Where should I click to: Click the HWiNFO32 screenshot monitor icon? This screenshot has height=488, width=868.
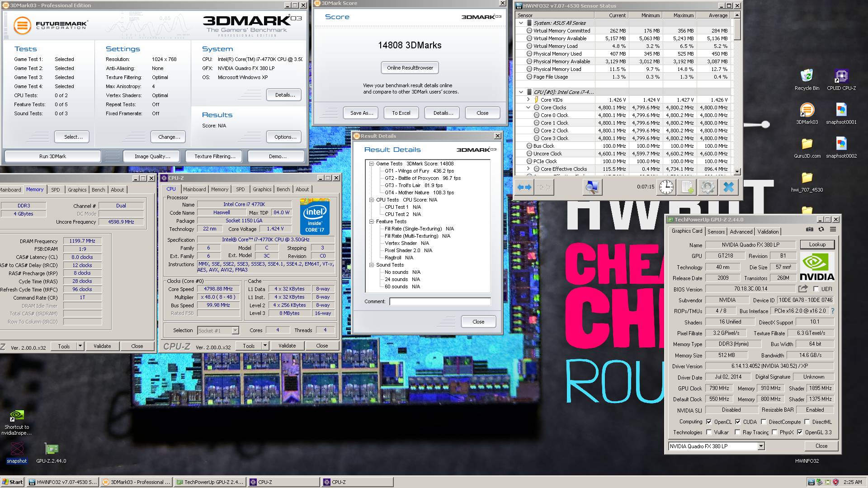point(592,187)
